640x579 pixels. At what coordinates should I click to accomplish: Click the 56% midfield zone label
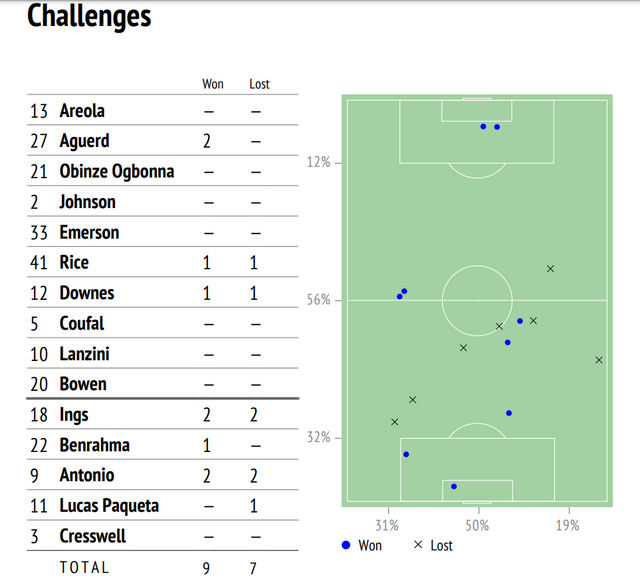point(318,300)
